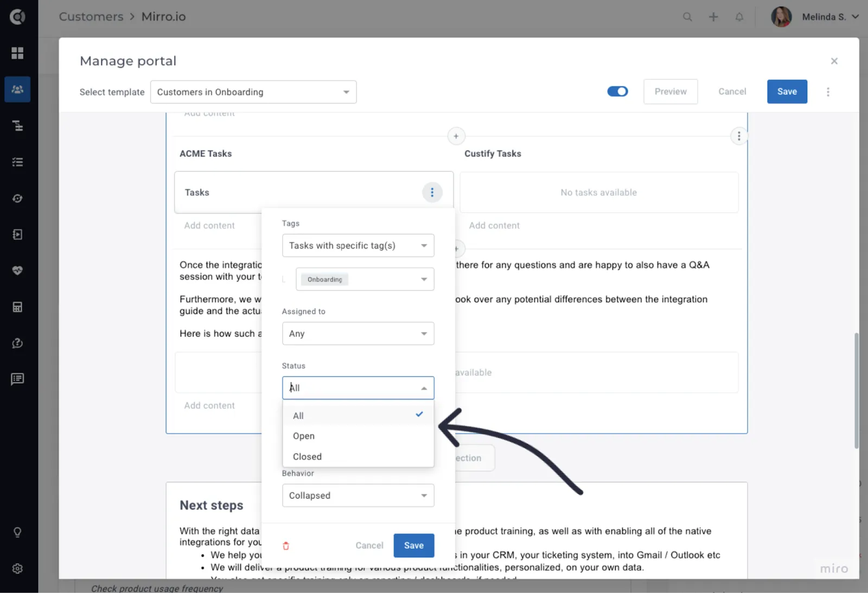Expand the Melinda S. account menu chevron

tap(856, 17)
